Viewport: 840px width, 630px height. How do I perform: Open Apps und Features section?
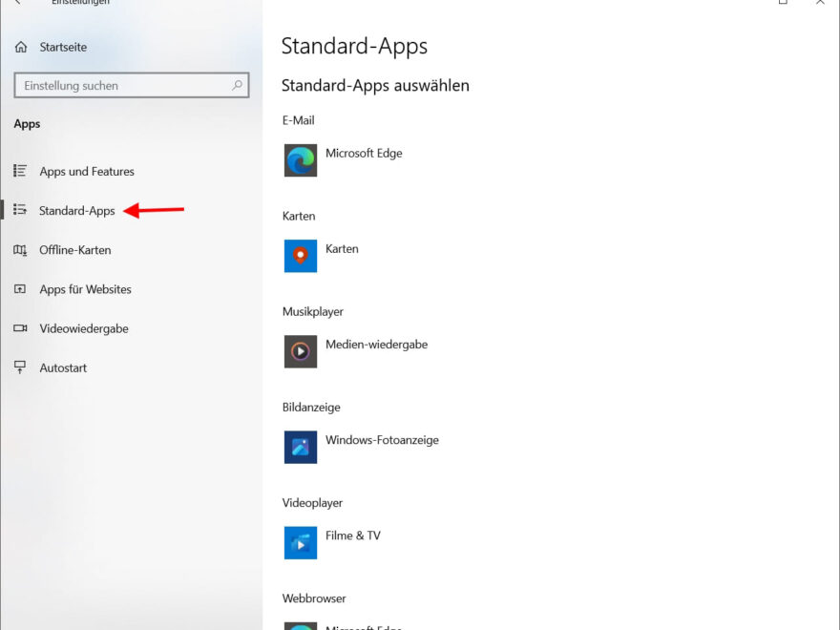87,172
